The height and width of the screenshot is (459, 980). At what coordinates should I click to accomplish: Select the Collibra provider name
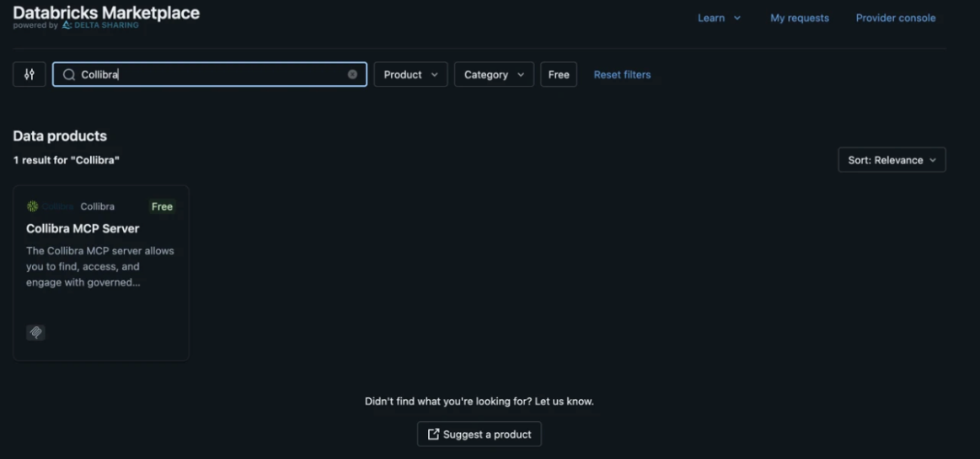click(98, 206)
